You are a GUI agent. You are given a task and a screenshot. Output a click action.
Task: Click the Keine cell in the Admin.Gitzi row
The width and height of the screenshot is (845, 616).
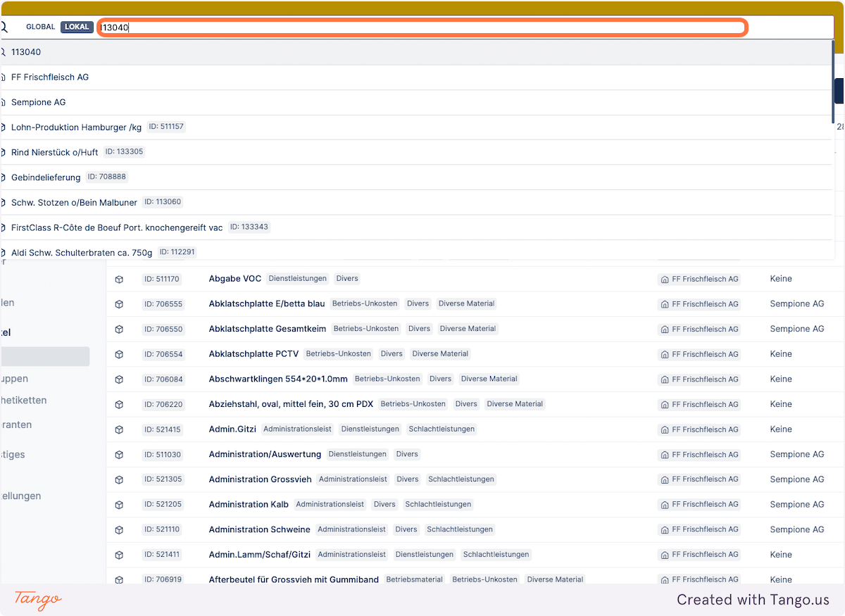[781, 429]
